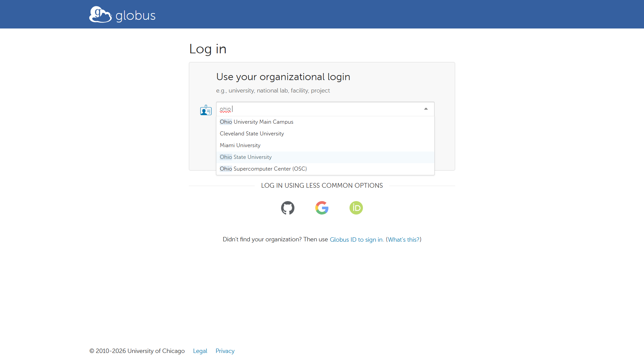644x362 pixels.
Task: Click the Use your organizational login heading
Action: click(x=283, y=77)
